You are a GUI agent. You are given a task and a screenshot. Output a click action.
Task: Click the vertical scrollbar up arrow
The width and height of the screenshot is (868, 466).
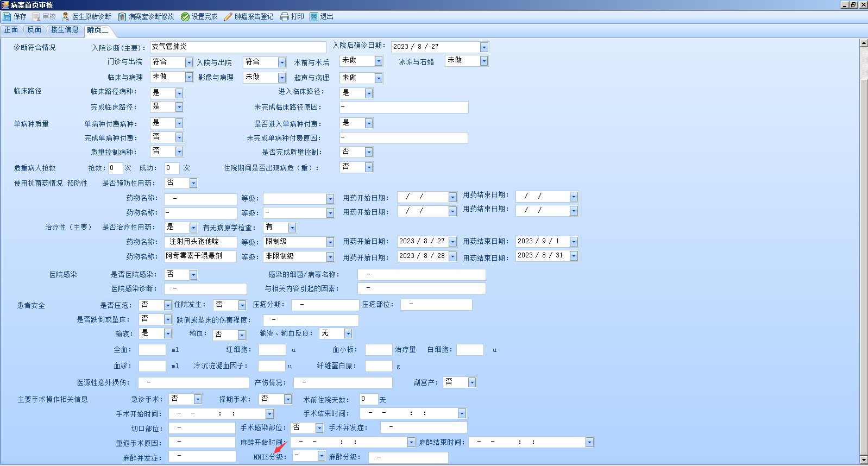(864, 43)
